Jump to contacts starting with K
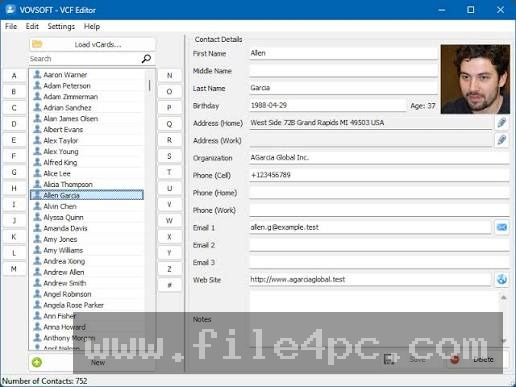The width and height of the screenshot is (516, 387). click(14, 237)
